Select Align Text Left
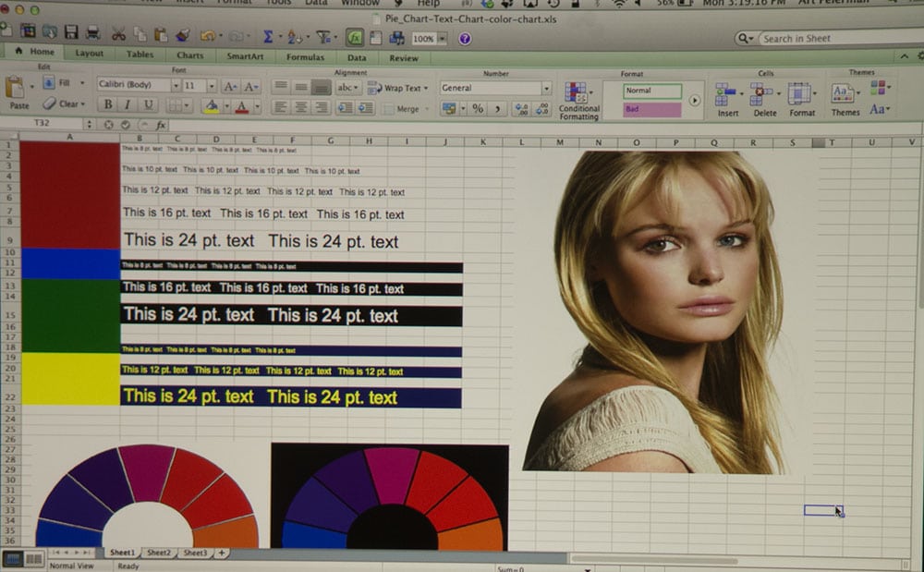The image size is (924, 572). click(x=281, y=107)
